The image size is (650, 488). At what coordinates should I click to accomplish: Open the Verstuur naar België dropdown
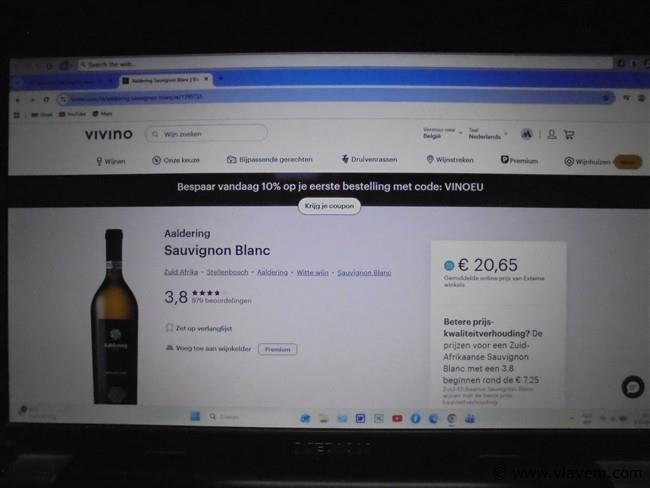point(442,133)
